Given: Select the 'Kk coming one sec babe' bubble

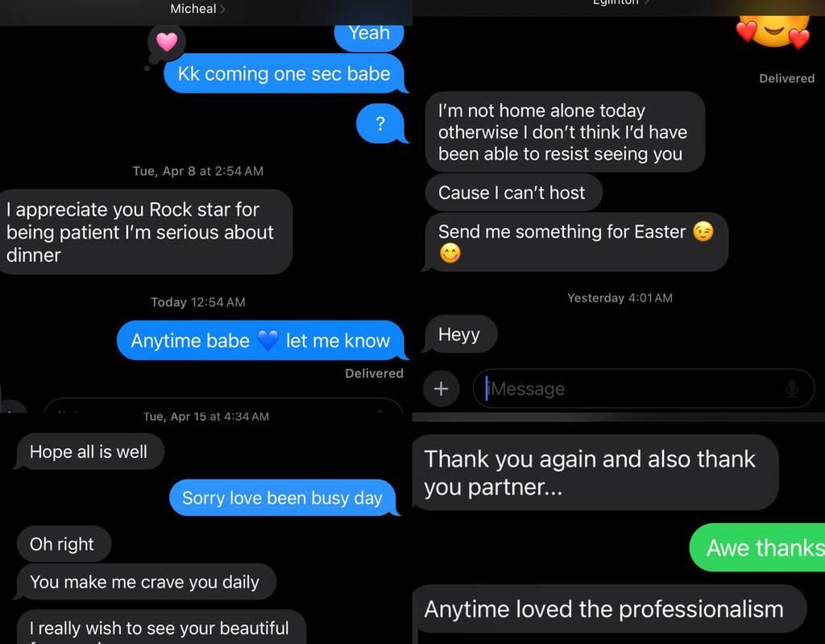Looking at the screenshot, I should [284, 73].
